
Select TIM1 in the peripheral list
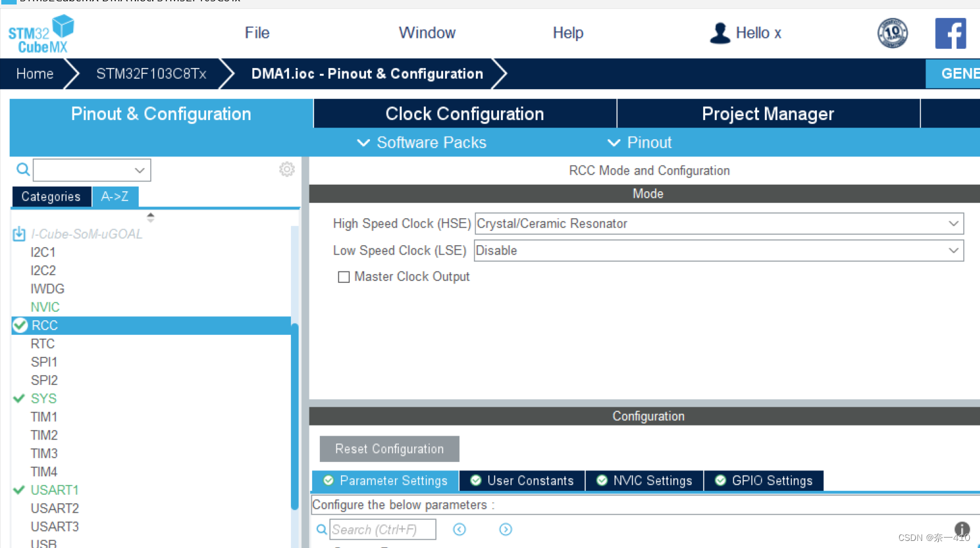tap(44, 416)
